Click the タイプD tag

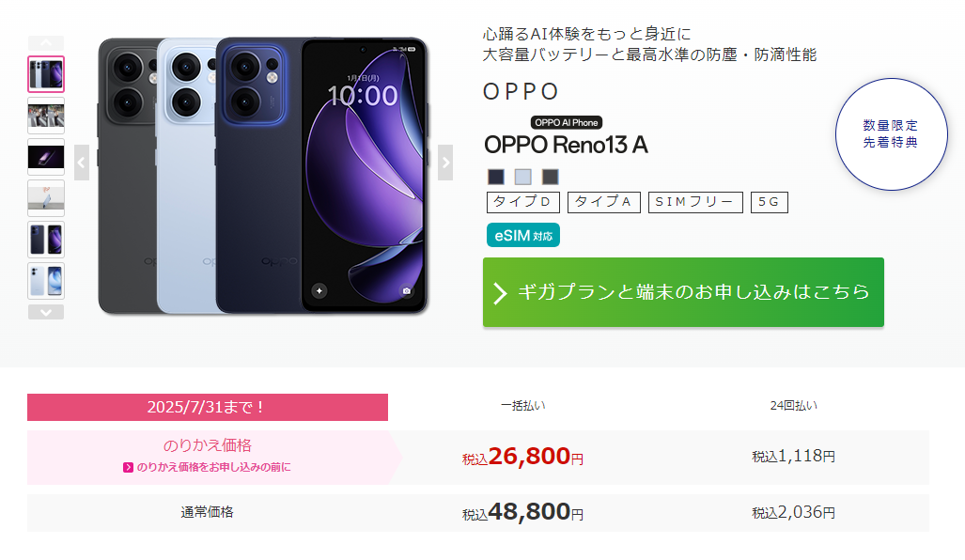[523, 202]
